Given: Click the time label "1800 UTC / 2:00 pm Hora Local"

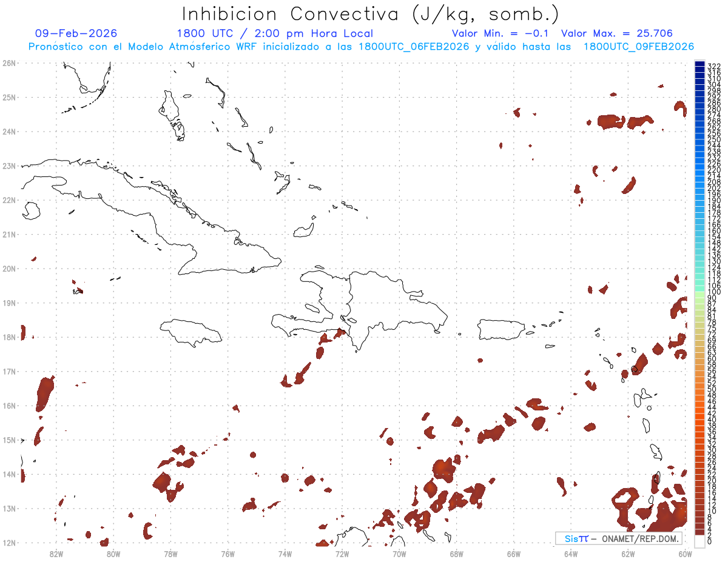Looking at the screenshot, I should pos(275,33).
